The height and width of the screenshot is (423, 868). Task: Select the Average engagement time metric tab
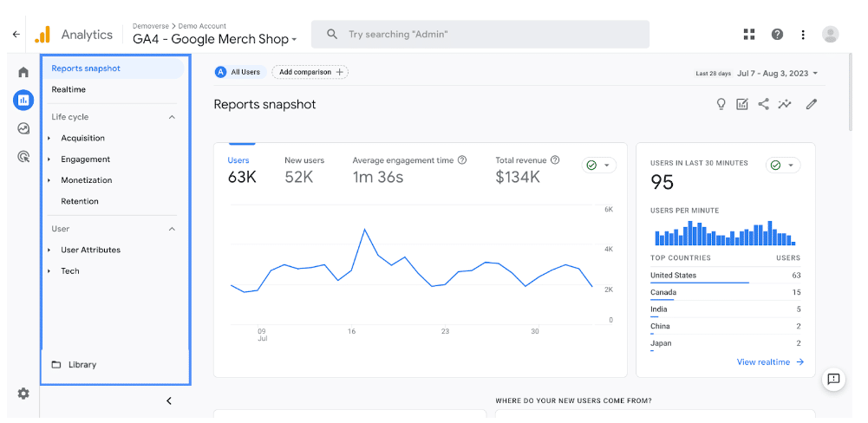409,171
